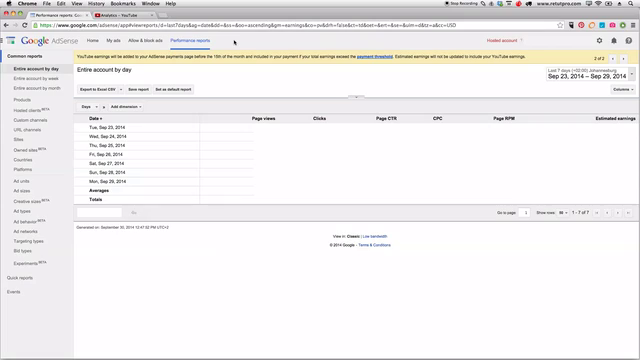
Task: Open the Home tab
Action: click(x=93, y=40)
